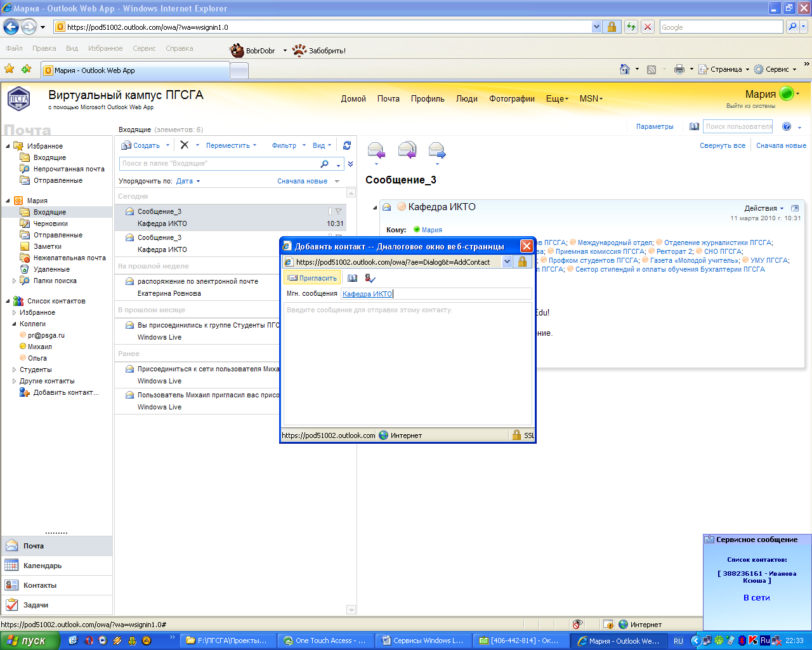Open Календарь in navigation pane
The height and width of the screenshot is (650, 812).
pyautogui.click(x=56, y=566)
